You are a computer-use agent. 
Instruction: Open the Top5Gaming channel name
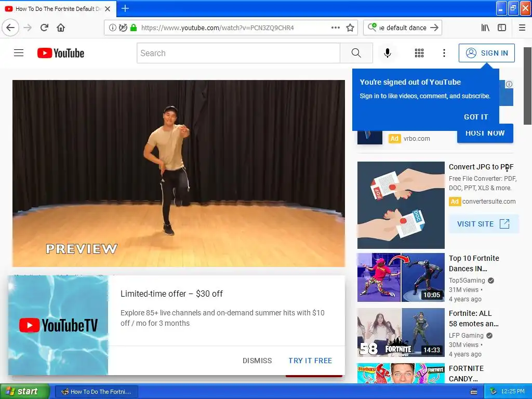coord(467,280)
